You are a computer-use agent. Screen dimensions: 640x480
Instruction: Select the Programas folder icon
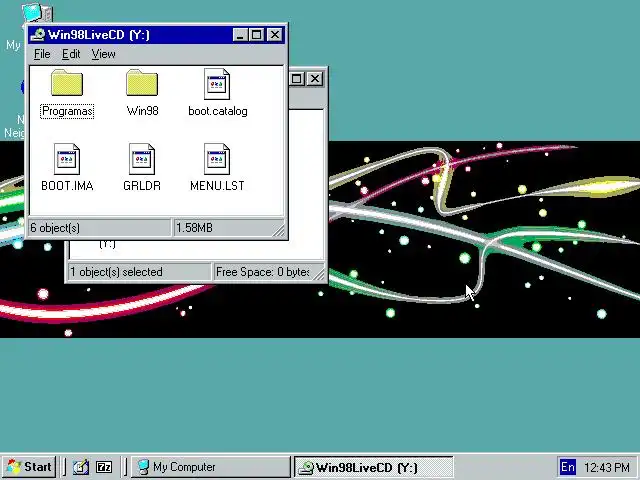coord(67,83)
